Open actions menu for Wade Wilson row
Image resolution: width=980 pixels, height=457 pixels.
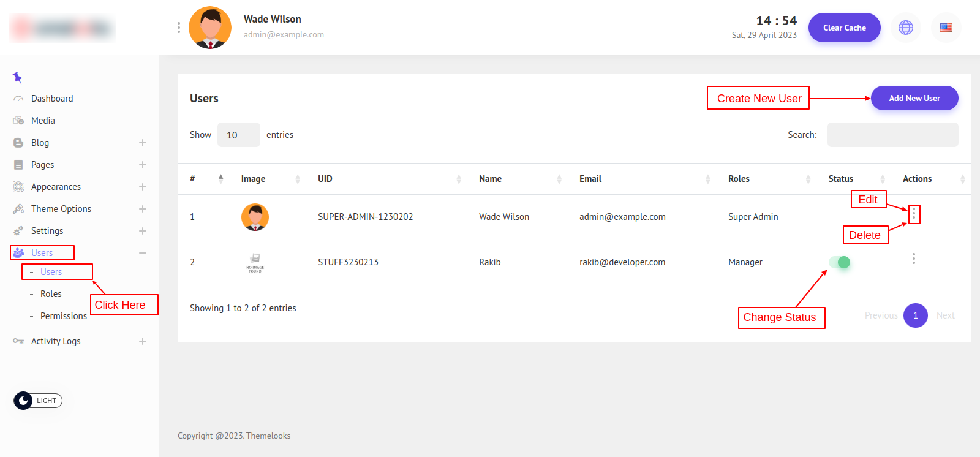(x=913, y=214)
